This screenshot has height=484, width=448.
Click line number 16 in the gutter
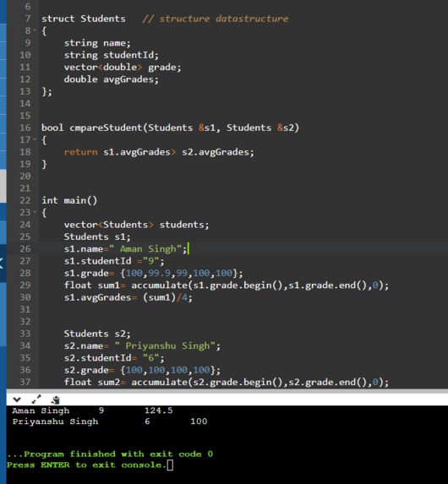coord(25,128)
